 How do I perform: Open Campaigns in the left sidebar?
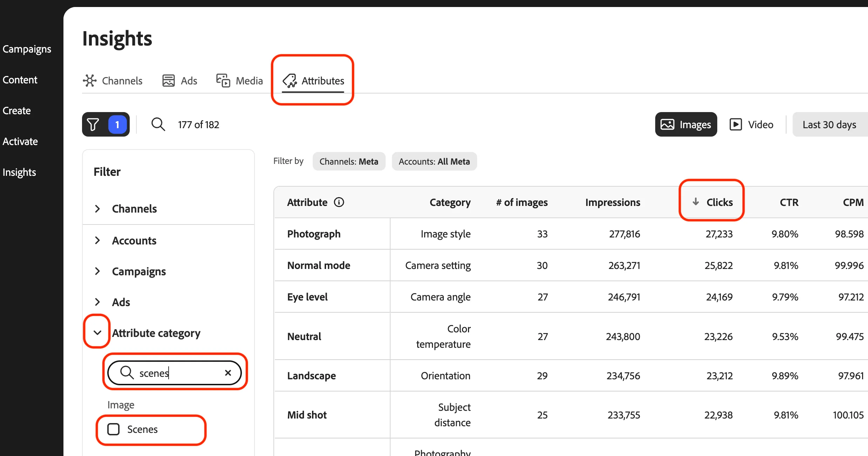tap(27, 49)
